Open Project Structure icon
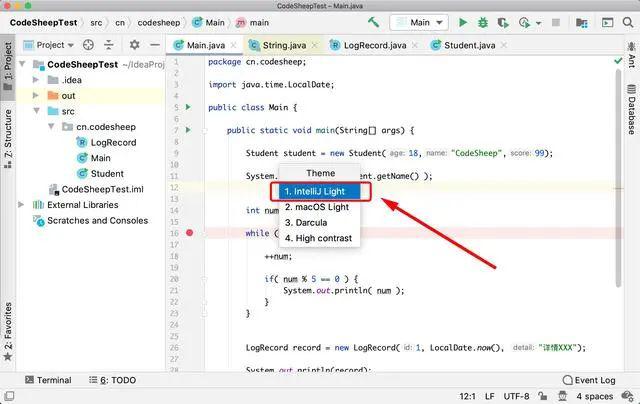The height and width of the screenshot is (404, 640). 582,23
